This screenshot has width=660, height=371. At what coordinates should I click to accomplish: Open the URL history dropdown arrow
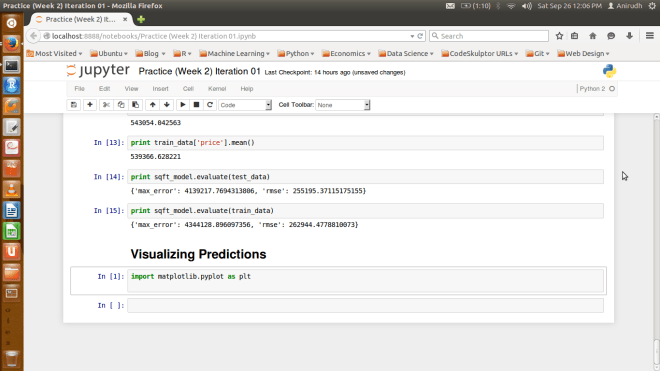(412, 36)
